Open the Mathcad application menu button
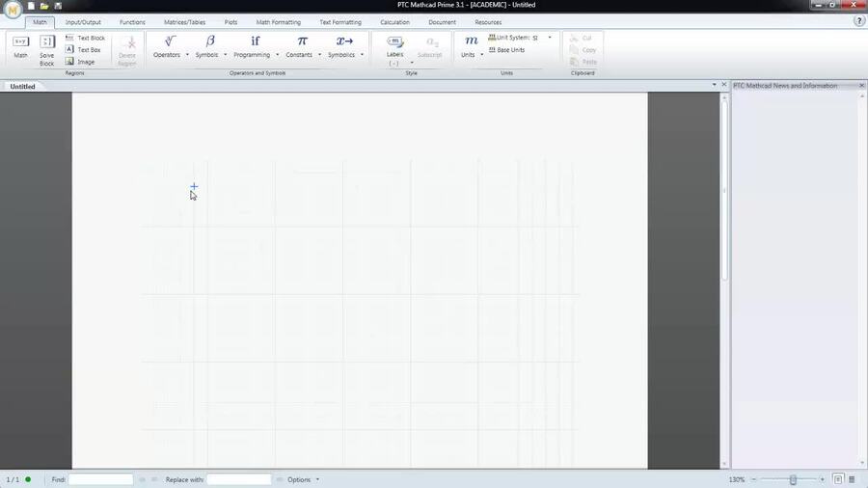 [x=13, y=10]
